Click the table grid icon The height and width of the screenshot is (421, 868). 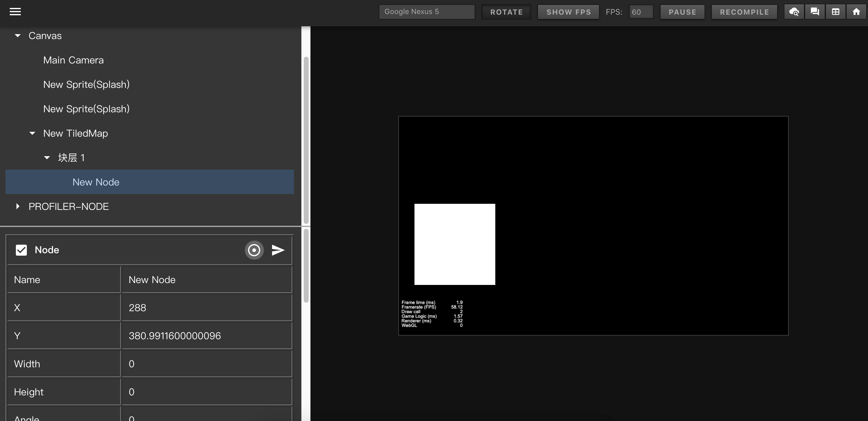coord(835,12)
